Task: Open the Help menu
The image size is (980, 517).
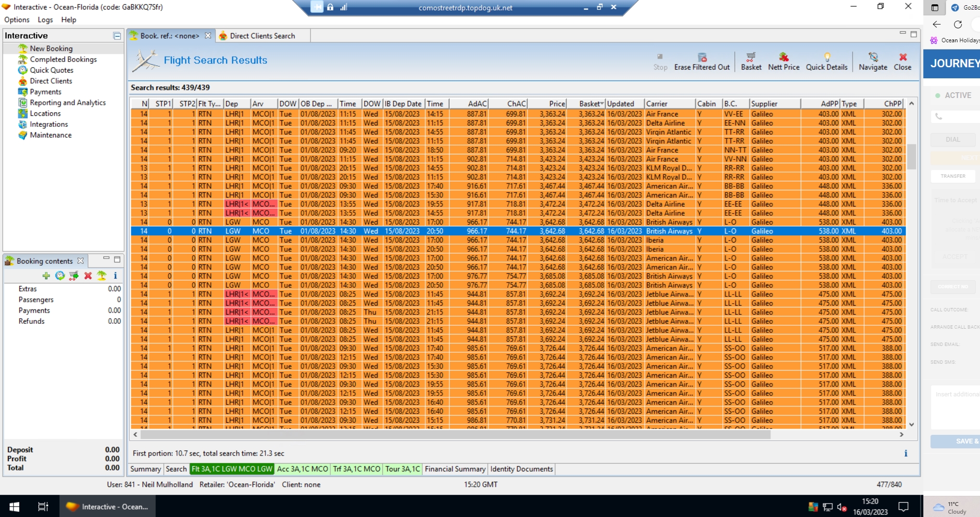Action: pos(69,20)
